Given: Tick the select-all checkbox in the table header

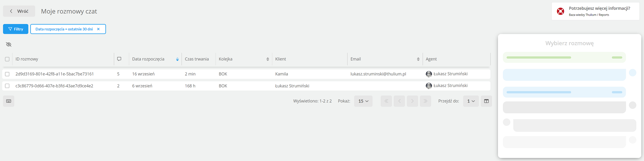Looking at the screenshot, I should coord(7,59).
